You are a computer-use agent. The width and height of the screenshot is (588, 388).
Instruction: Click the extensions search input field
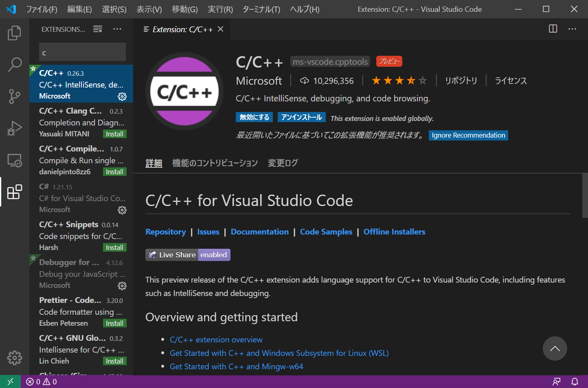(82, 53)
